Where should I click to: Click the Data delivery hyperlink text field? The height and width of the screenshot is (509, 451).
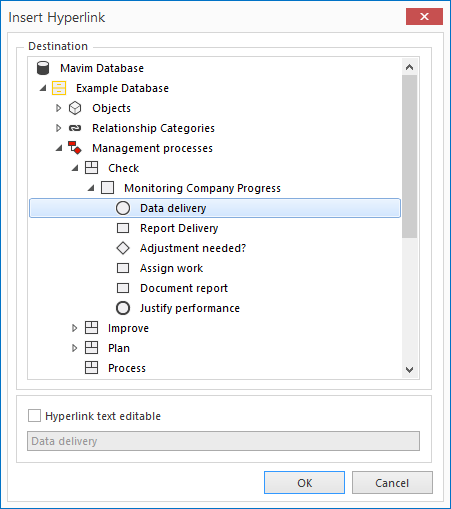pos(223,441)
